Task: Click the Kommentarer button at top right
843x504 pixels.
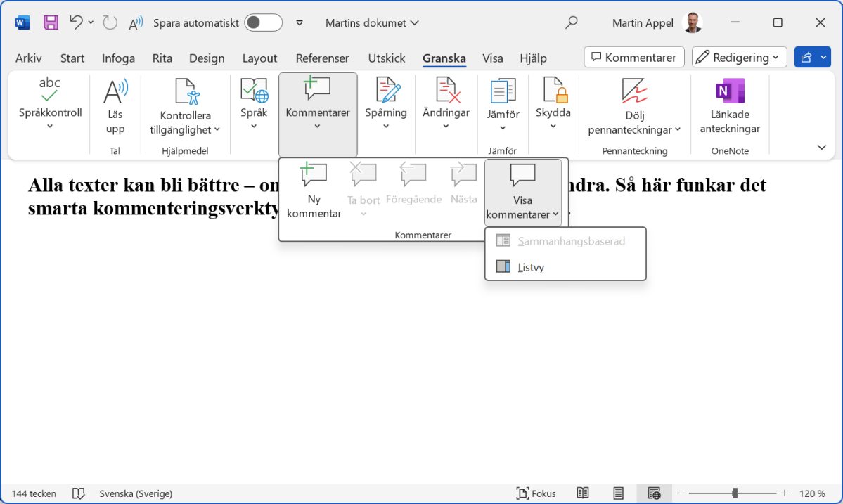Action: (634, 58)
